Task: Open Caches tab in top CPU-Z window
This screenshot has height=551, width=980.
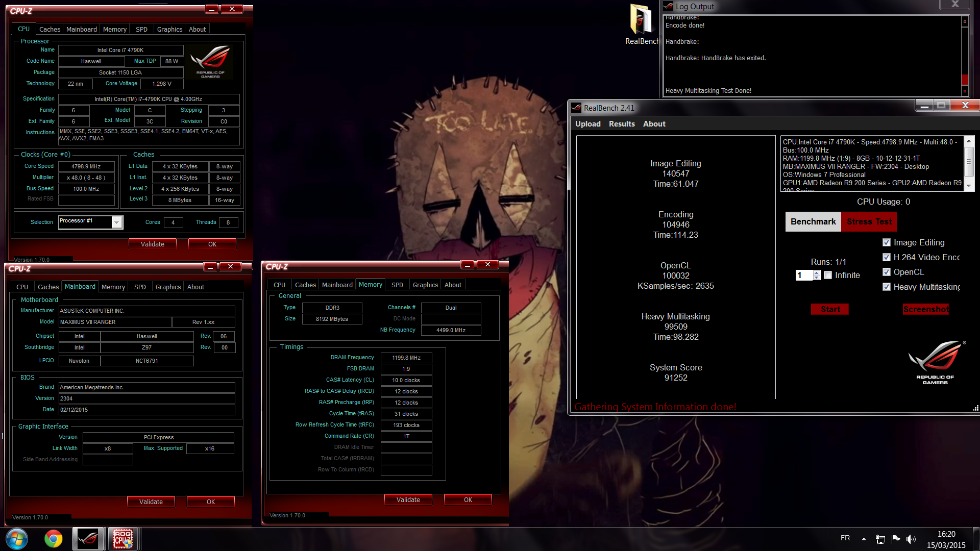Action: tap(50, 29)
